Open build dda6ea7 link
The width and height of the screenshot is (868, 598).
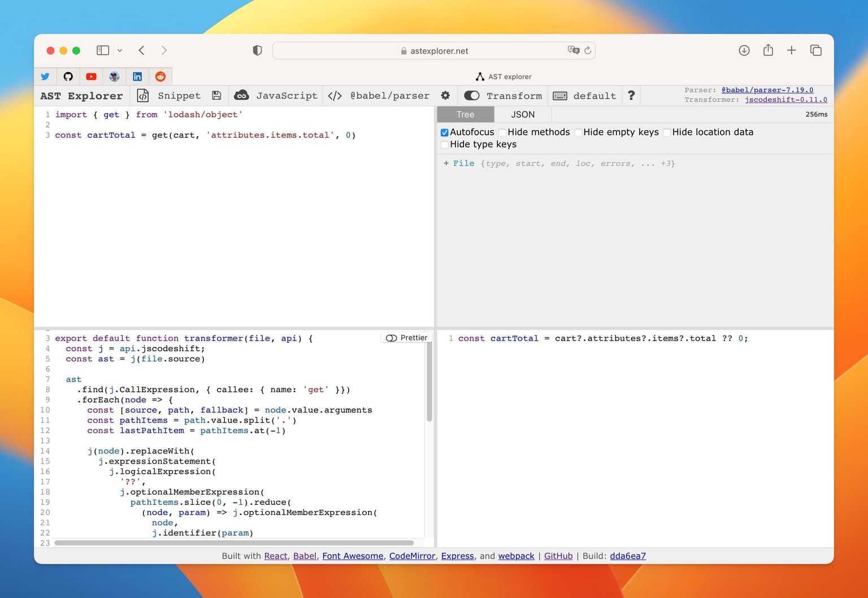628,556
